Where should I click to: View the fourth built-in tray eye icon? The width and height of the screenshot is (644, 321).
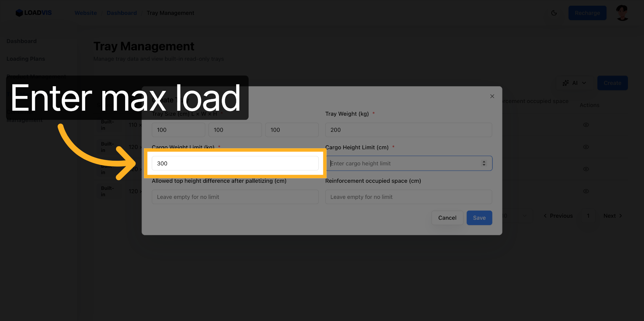586,191
